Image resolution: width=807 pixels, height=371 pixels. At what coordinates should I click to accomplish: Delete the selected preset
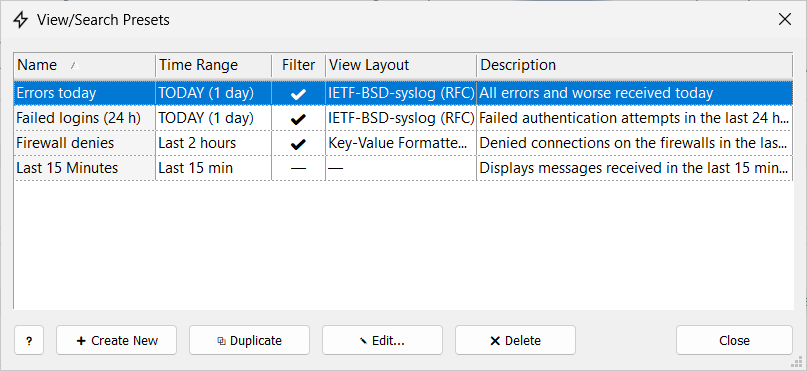click(515, 340)
